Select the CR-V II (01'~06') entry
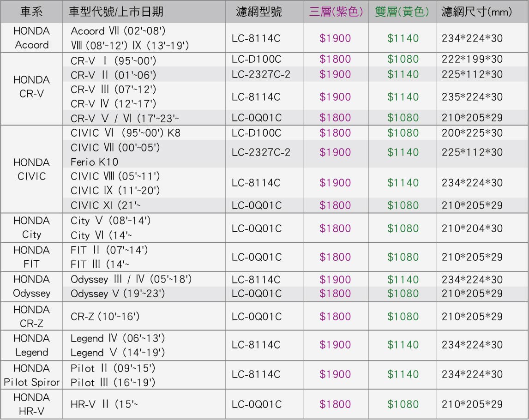529x420 pixels. click(114, 75)
